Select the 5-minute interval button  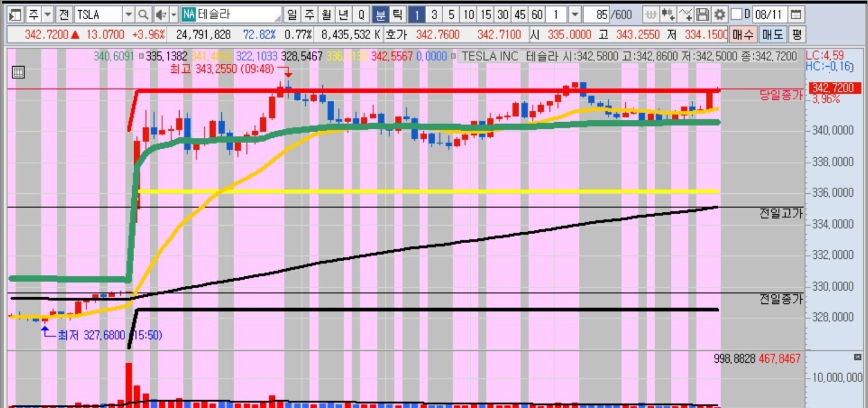click(x=451, y=14)
